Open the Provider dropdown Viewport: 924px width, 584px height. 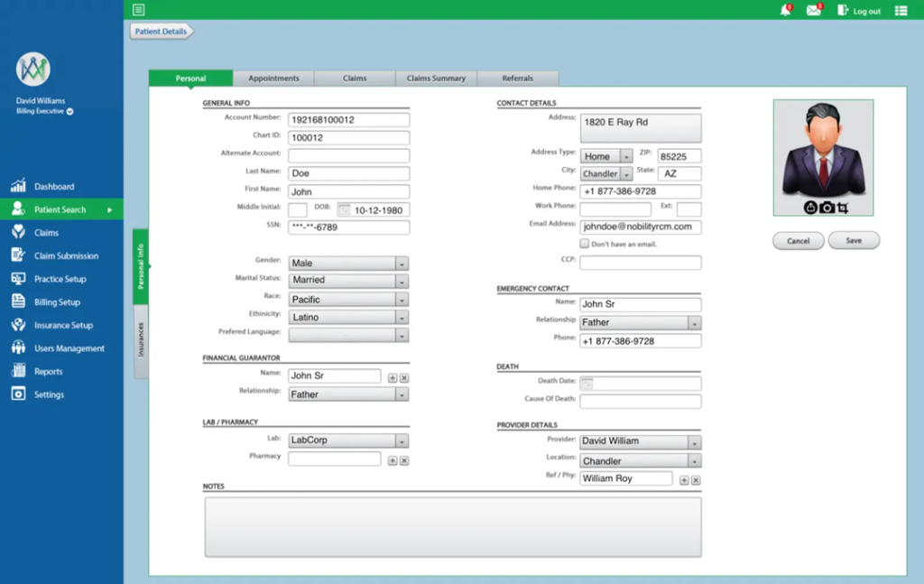[694, 442]
